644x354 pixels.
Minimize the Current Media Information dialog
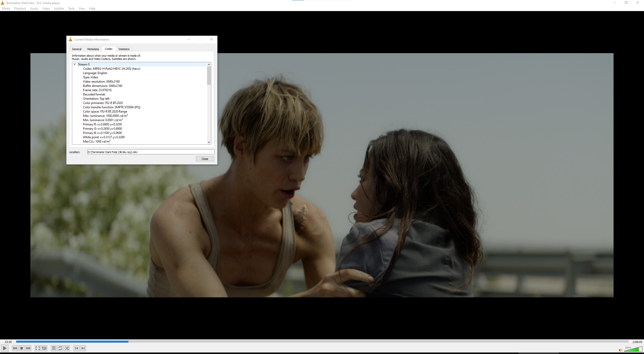189,39
